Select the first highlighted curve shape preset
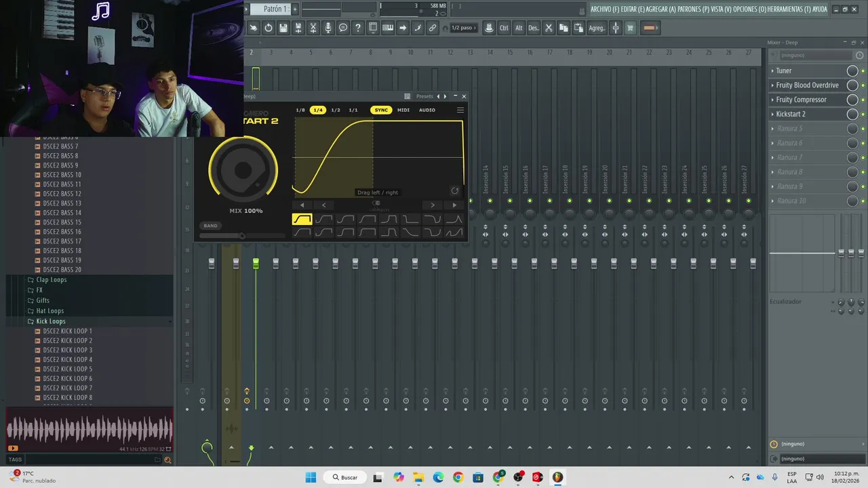The image size is (868, 488). click(x=302, y=219)
